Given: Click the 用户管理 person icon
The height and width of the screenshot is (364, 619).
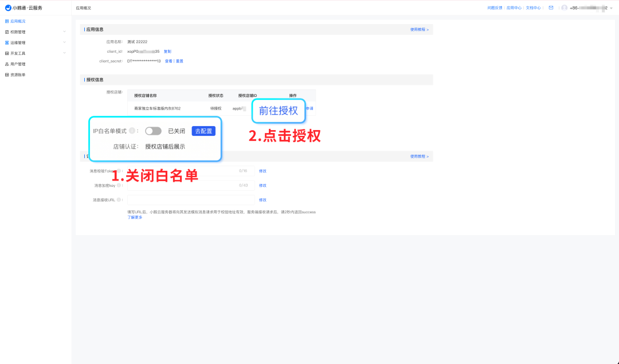Looking at the screenshot, I should coord(7,64).
